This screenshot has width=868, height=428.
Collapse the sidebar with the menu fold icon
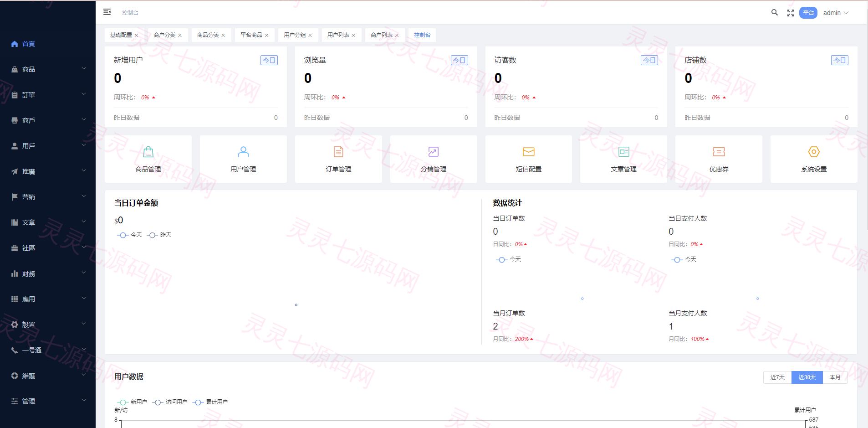107,12
